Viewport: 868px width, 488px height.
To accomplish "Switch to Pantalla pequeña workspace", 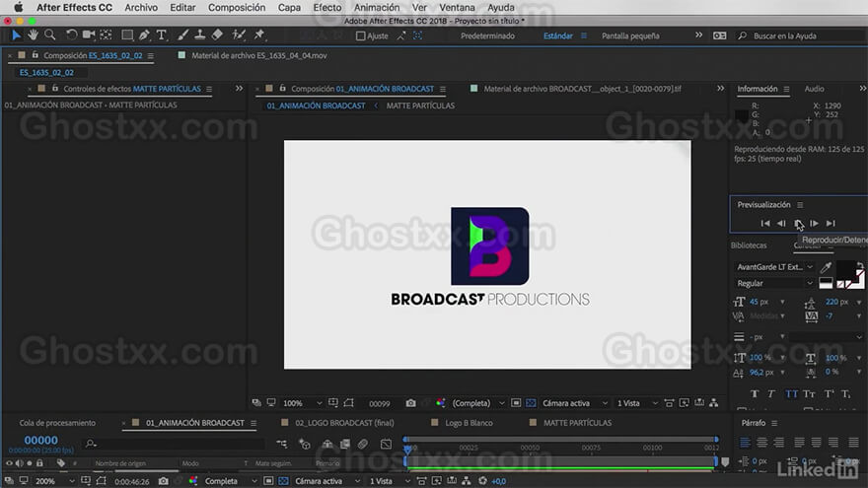I will pyautogui.click(x=630, y=35).
